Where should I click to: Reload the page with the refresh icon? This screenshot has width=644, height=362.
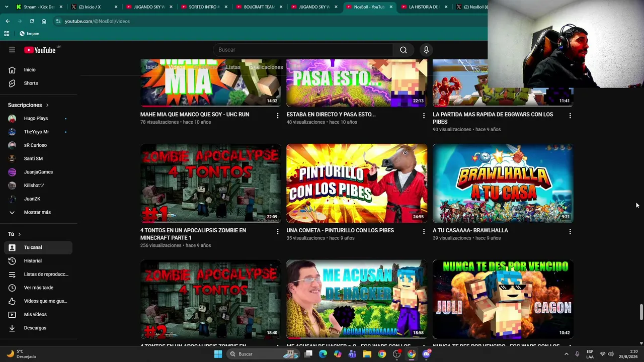pos(32,21)
